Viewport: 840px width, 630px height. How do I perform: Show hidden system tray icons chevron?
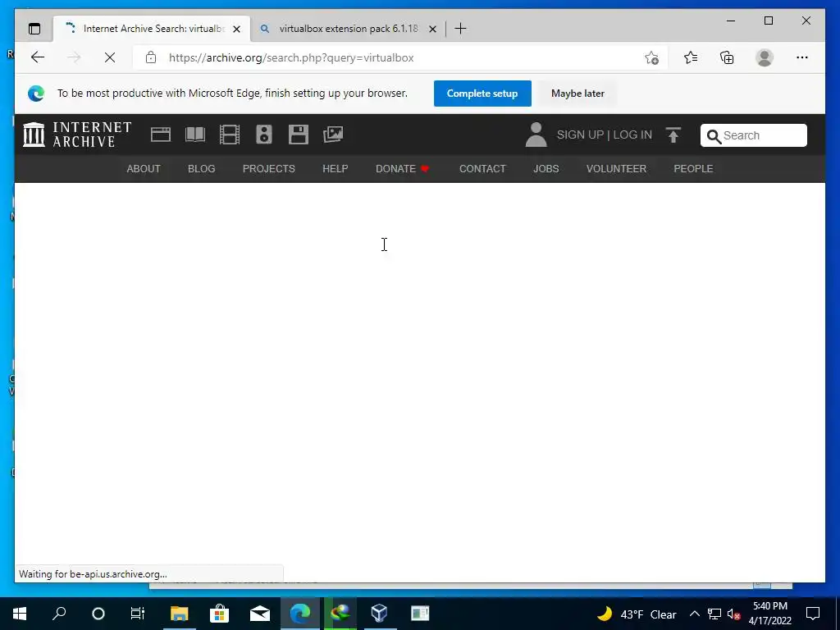(694, 614)
